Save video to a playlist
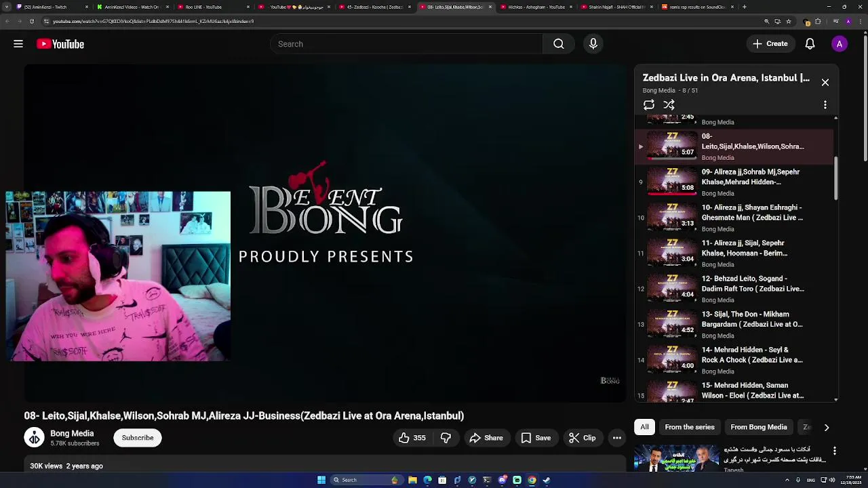Viewport: 868px width, 488px height. point(536,438)
